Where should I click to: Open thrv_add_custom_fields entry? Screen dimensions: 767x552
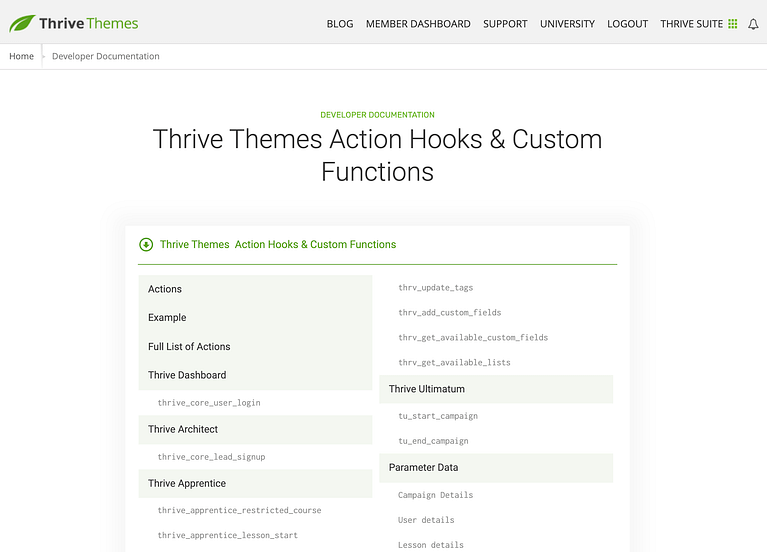(x=450, y=313)
